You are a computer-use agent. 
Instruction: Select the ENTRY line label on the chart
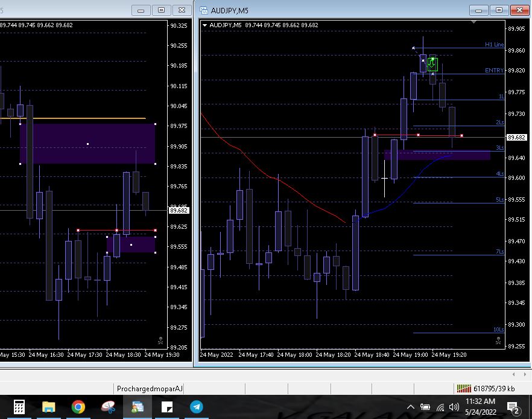click(493, 71)
